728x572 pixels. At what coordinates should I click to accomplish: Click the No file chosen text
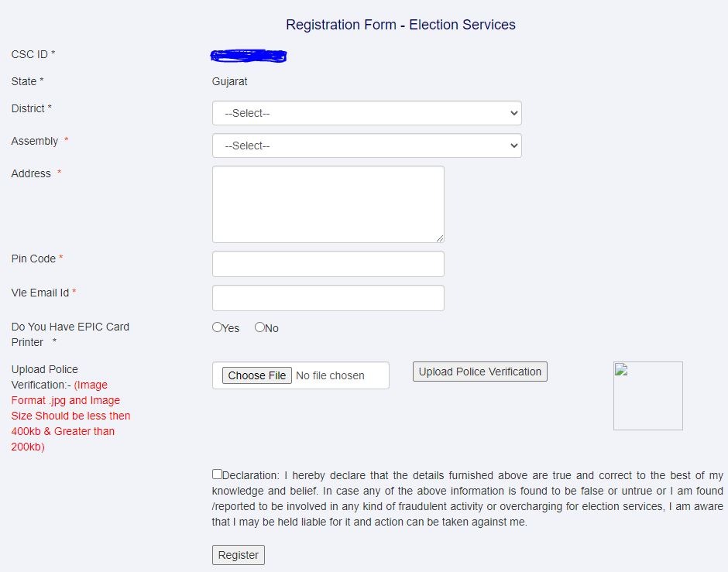[330, 375]
